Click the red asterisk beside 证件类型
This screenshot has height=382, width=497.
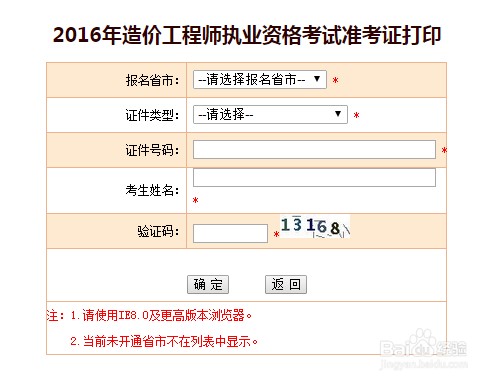356,115
